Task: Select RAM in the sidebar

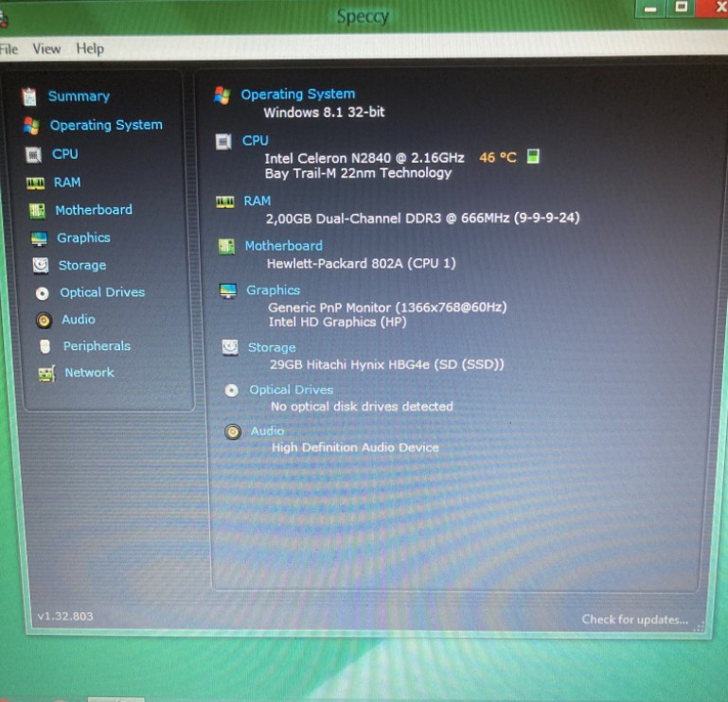Action: point(67,183)
